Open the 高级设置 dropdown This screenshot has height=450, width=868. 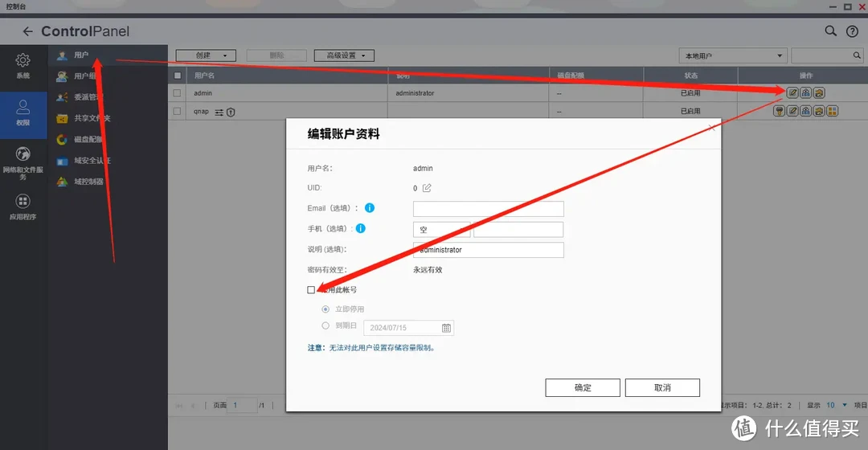tap(344, 55)
